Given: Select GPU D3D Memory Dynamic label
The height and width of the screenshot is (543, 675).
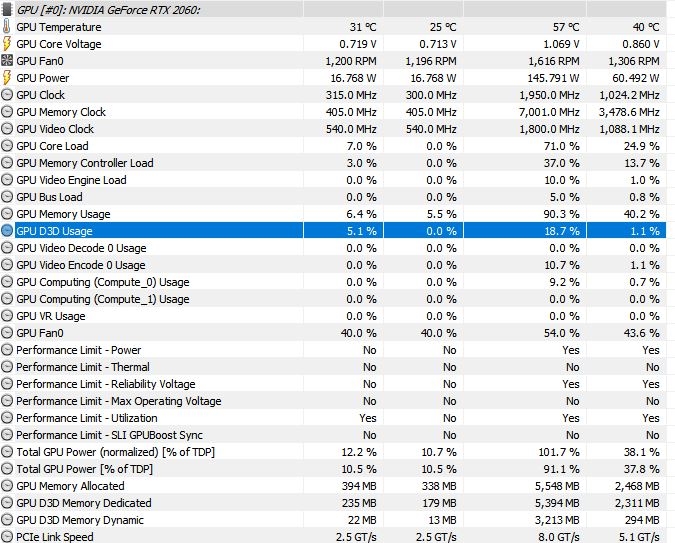Looking at the screenshot, I should tap(80, 520).
